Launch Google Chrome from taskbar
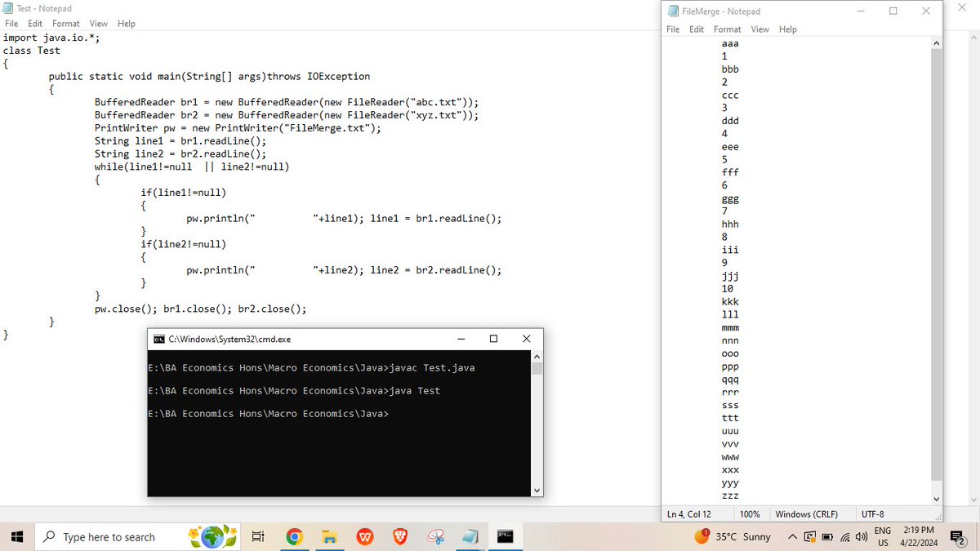The height and width of the screenshot is (551, 980). (x=295, y=536)
